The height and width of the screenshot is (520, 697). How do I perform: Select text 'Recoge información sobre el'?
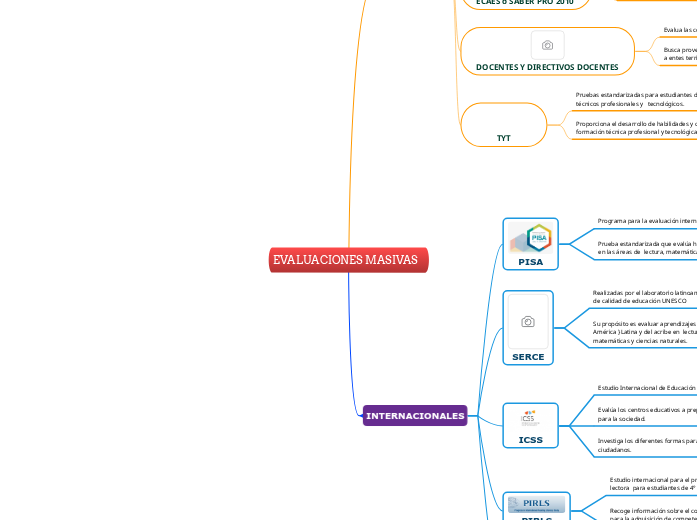click(x=649, y=511)
